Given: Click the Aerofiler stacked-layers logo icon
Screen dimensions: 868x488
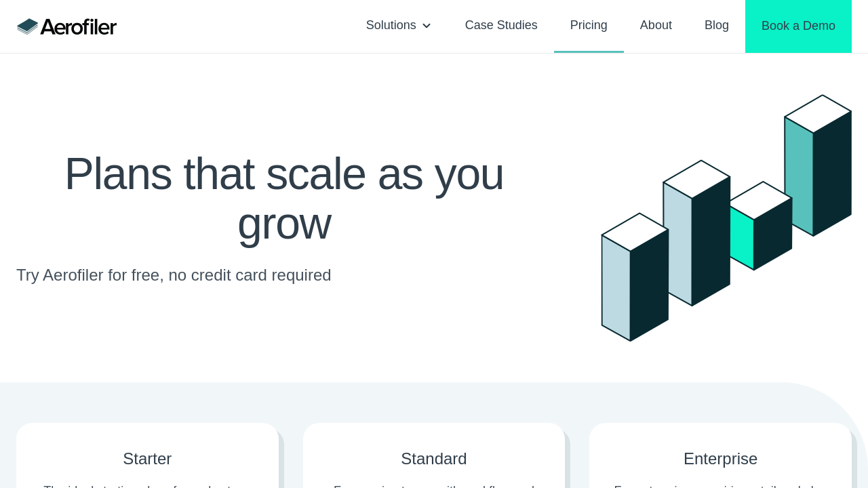Looking at the screenshot, I should tap(27, 26).
